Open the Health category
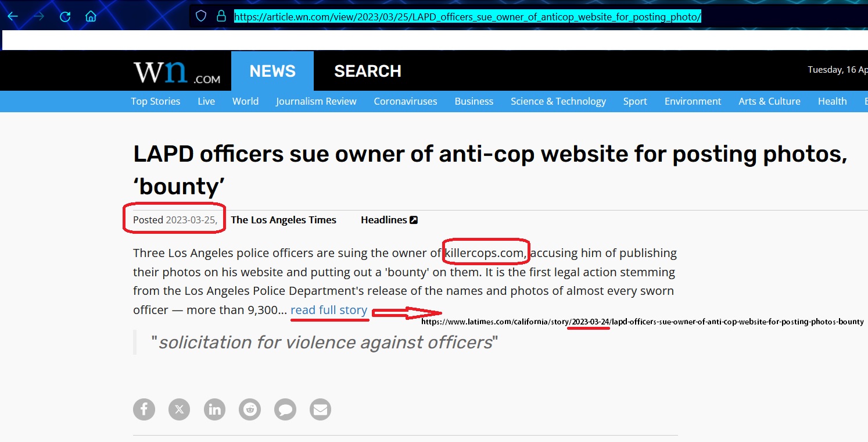 tap(832, 101)
